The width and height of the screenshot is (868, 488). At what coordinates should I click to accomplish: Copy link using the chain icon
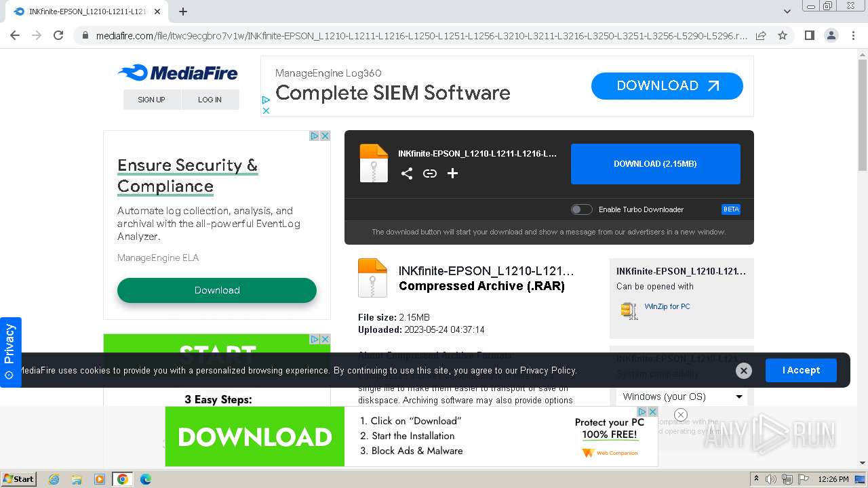(430, 174)
